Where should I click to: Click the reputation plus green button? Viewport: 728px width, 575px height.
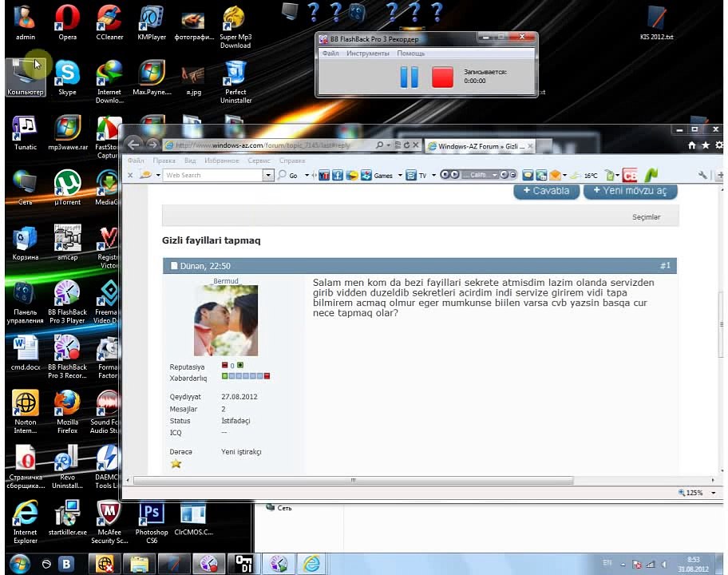pyautogui.click(x=240, y=366)
